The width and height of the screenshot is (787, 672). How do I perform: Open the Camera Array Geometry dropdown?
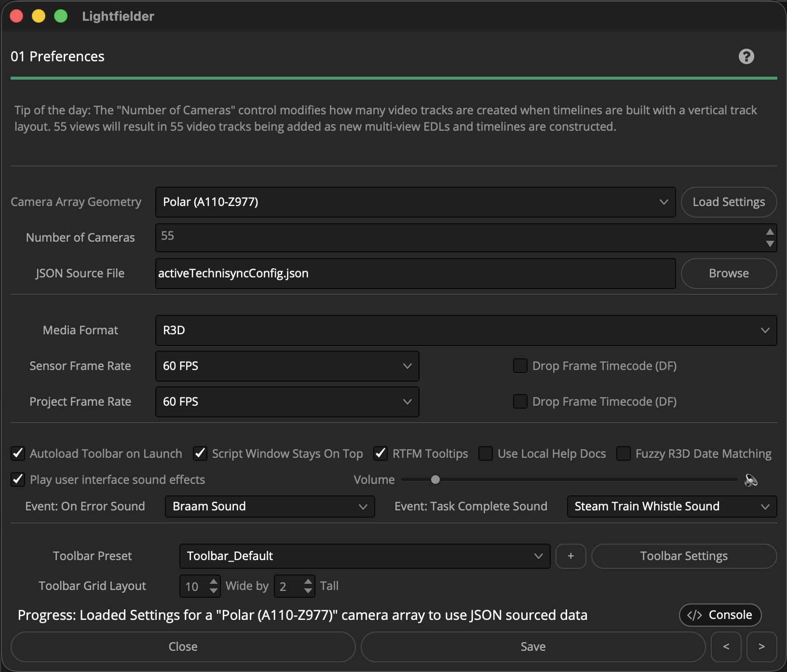pos(415,202)
